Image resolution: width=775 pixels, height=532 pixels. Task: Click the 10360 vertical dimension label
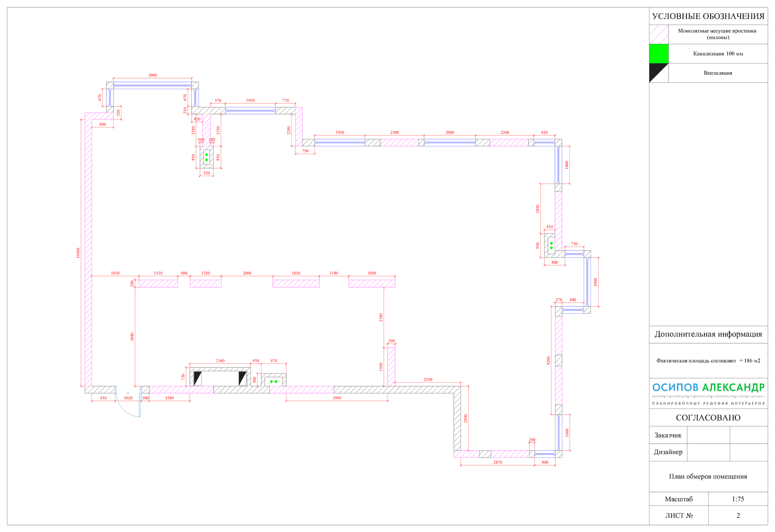78,253
